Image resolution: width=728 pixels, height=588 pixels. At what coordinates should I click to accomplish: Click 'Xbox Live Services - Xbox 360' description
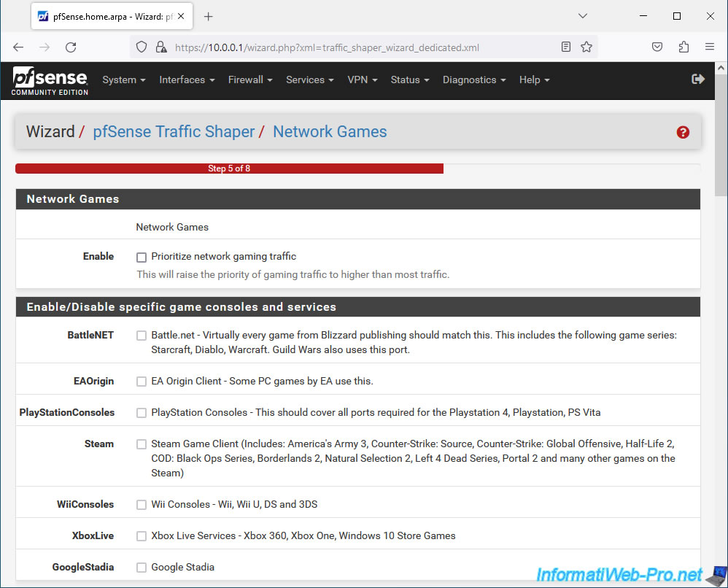303,536
